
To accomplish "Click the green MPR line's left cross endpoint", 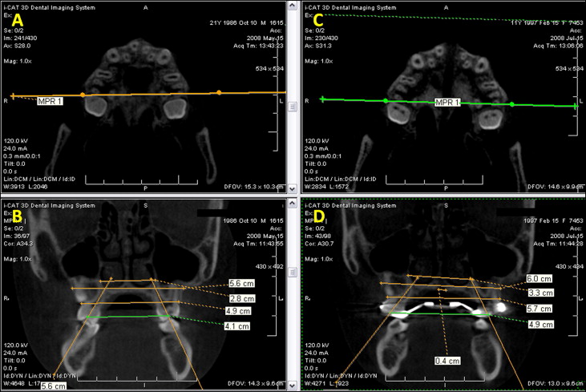I will (323, 99).
